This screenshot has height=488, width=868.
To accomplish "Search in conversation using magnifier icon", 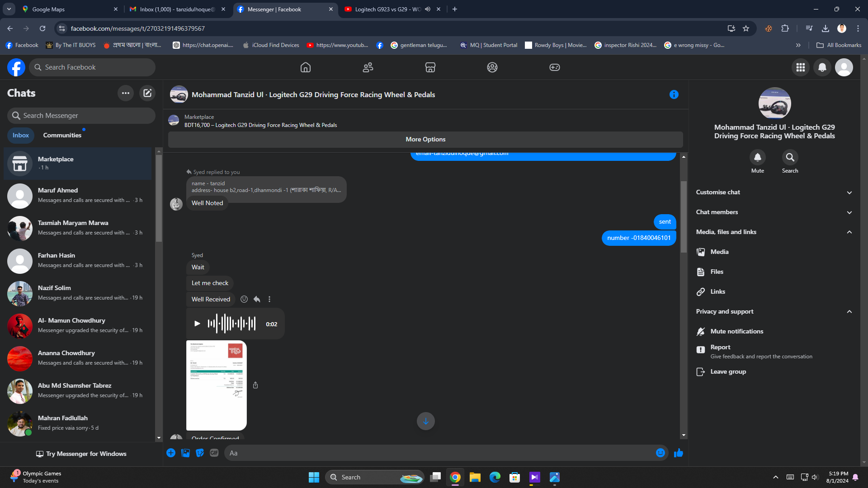I will point(790,157).
